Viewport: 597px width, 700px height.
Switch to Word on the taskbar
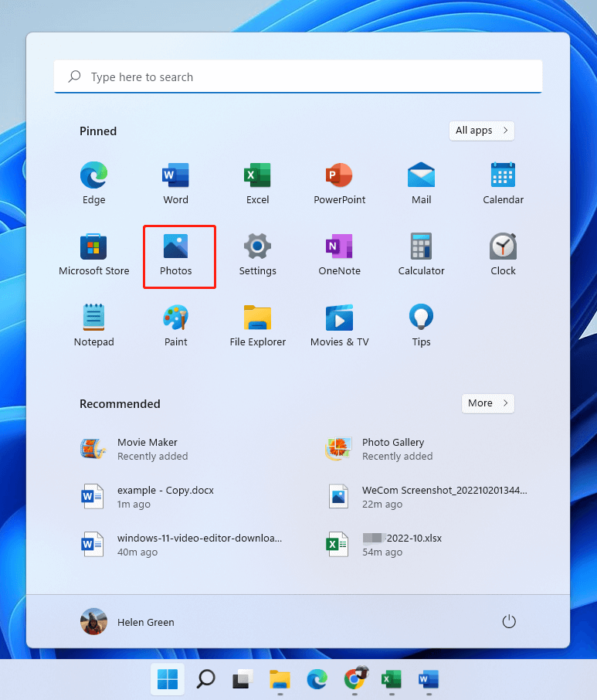tap(429, 679)
